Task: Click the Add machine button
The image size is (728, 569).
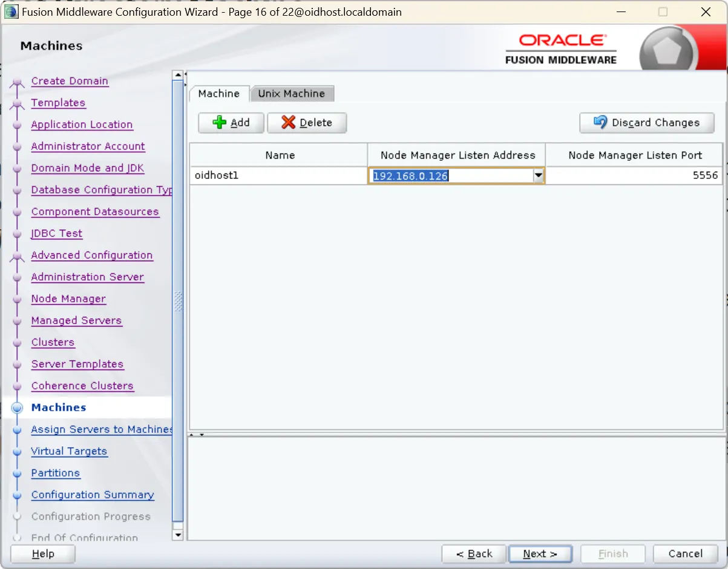Action: (231, 123)
